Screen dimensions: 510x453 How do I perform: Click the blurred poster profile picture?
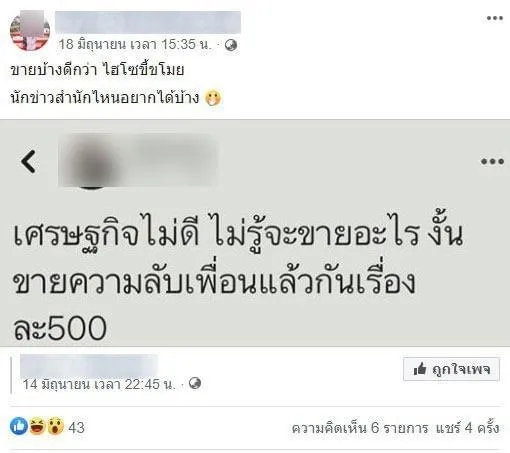[30, 30]
